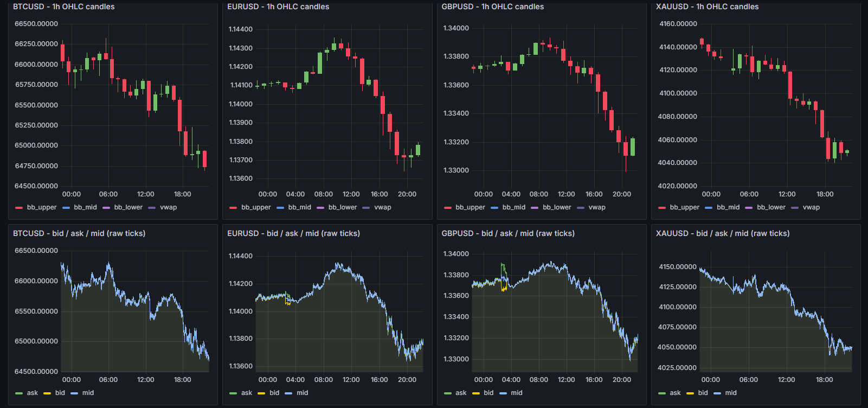Open the XAUUSD - 1h OHLC candles panel title

pyautogui.click(x=708, y=7)
